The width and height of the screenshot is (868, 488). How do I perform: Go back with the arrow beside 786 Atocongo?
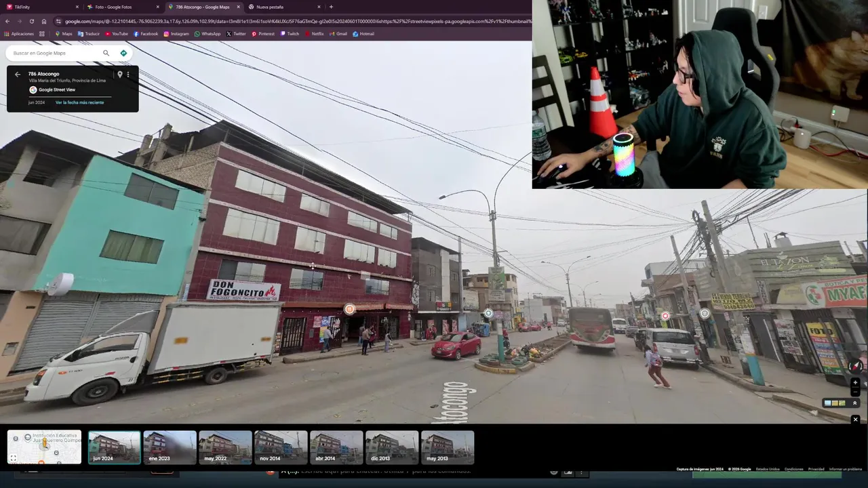pyautogui.click(x=18, y=75)
